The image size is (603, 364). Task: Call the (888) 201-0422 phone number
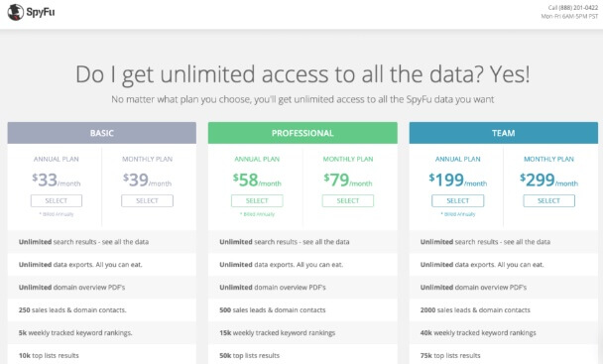point(573,8)
